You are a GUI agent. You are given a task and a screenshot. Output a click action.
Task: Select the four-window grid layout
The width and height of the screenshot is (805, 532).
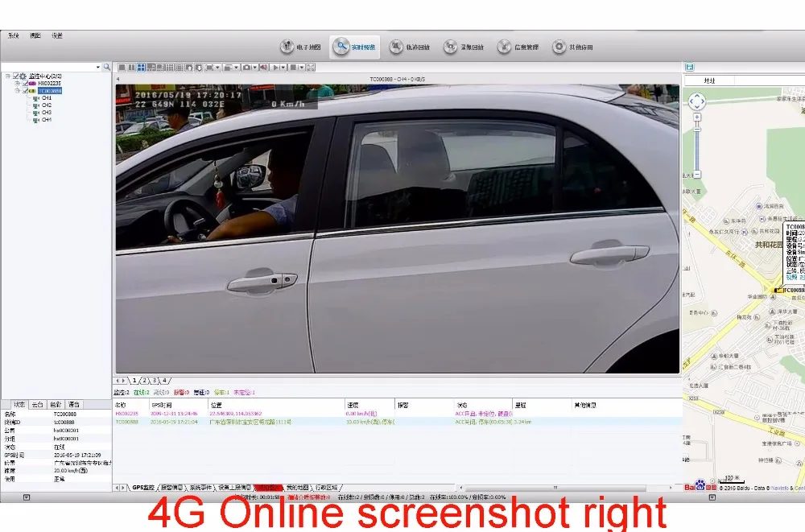(x=141, y=68)
